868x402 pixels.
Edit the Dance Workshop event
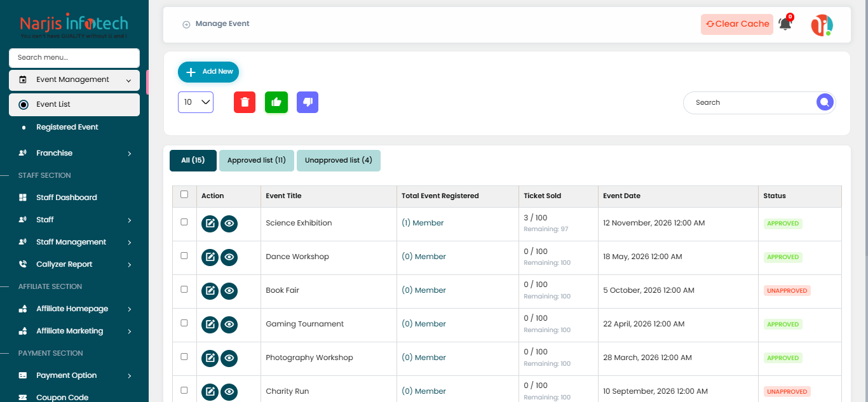[x=210, y=257]
